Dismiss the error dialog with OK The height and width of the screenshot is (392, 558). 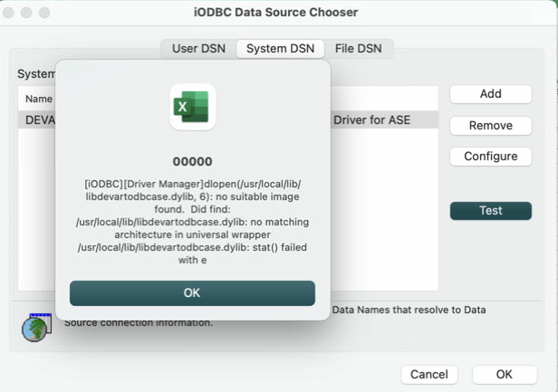coord(192,293)
